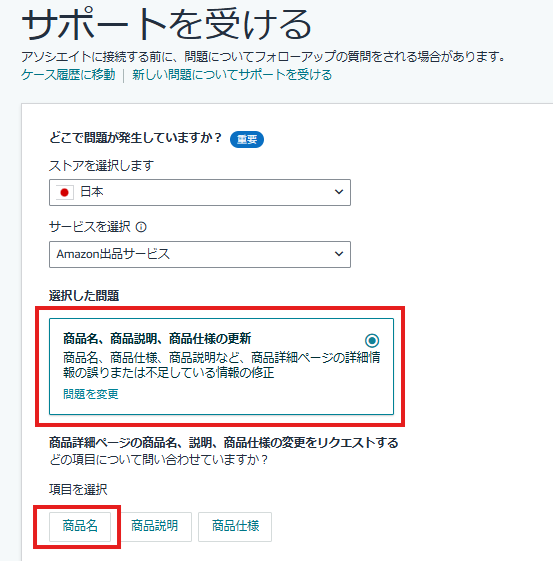This screenshot has width=553, height=561.
Task: Open the ケース履歴に移動 link
Action: (68, 75)
